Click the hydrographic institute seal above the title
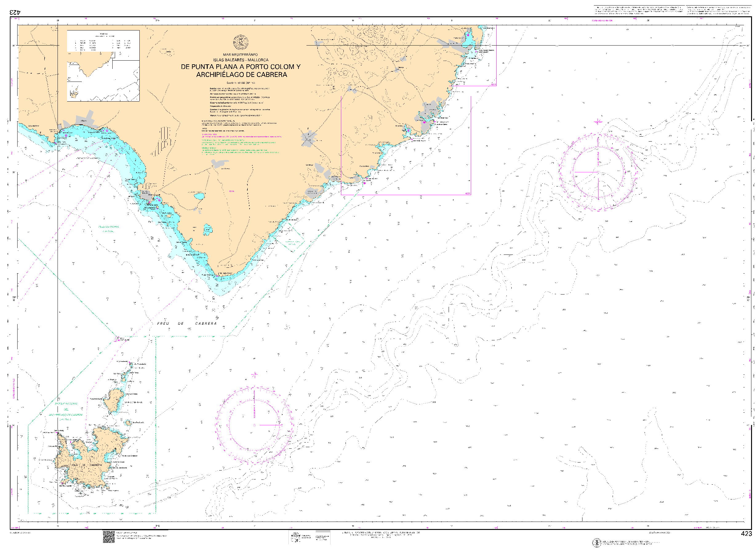 [240, 43]
